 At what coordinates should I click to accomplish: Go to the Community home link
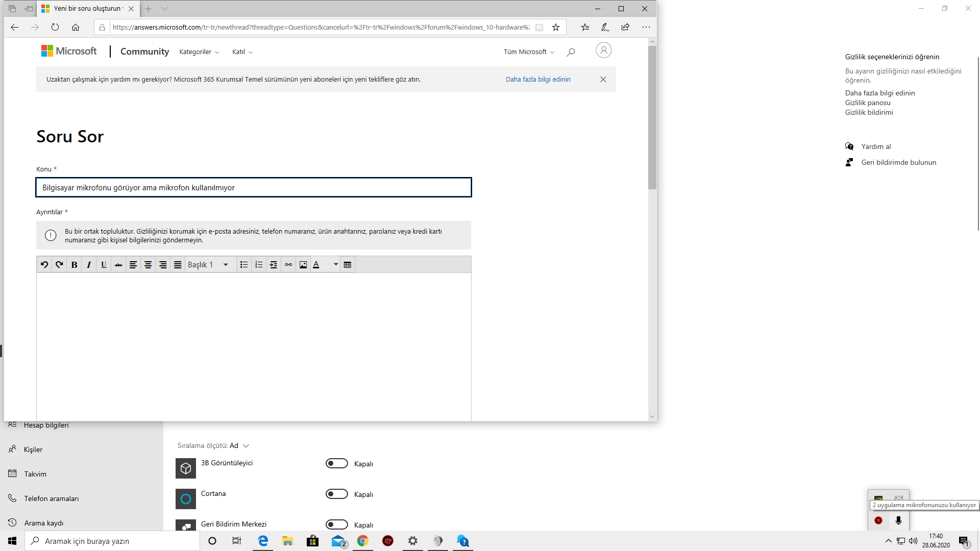(x=144, y=52)
